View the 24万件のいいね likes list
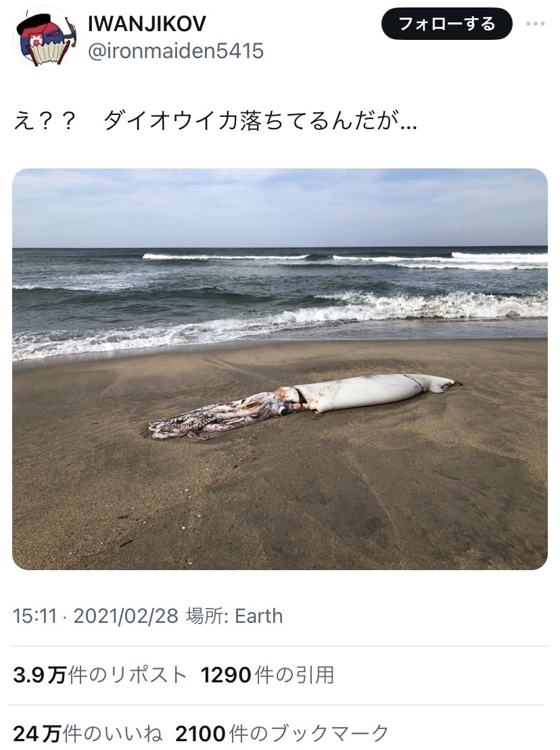 pos(88,733)
